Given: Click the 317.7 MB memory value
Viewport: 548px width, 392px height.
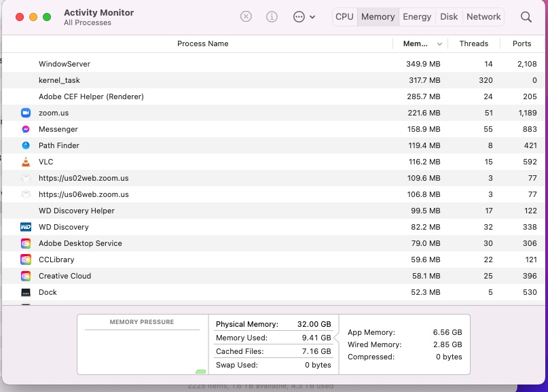Looking at the screenshot, I should [424, 80].
